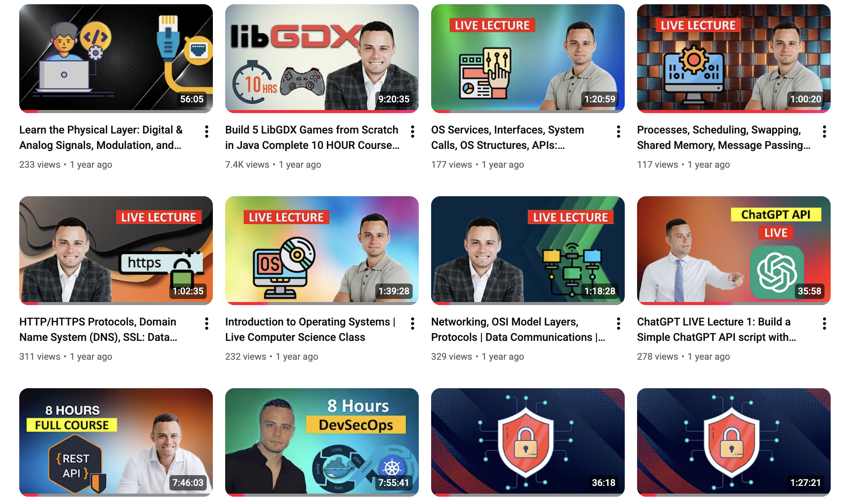This screenshot has width=843, height=504.
Task: Open options menu for LibGDX Games video
Action: [x=413, y=132]
